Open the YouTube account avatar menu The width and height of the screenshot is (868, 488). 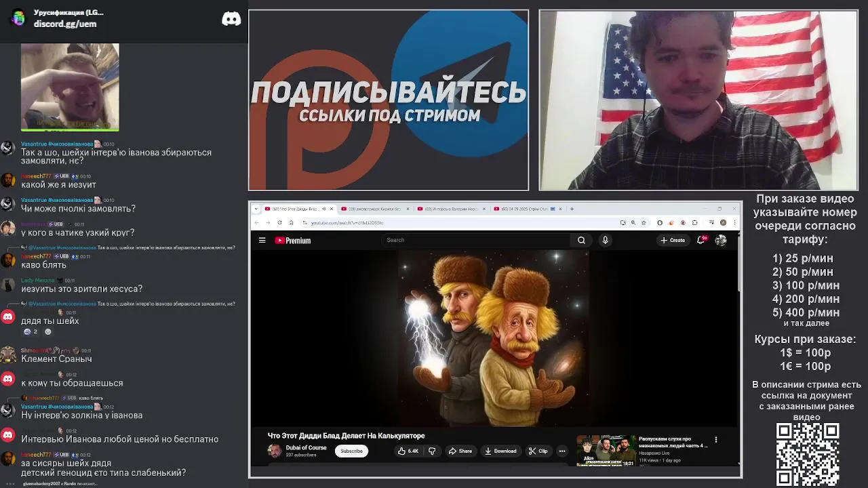coord(720,240)
